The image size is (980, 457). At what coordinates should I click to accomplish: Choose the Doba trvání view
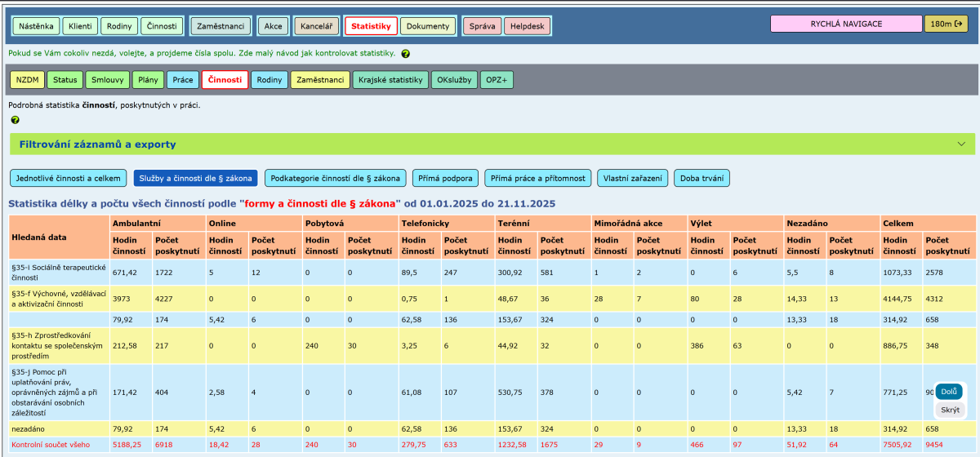coord(702,178)
